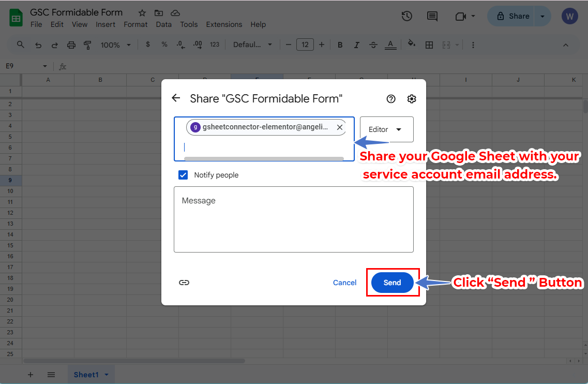Image resolution: width=588 pixels, height=384 pixels.
Task: Select the Print icon
Action: coord(71,45)
